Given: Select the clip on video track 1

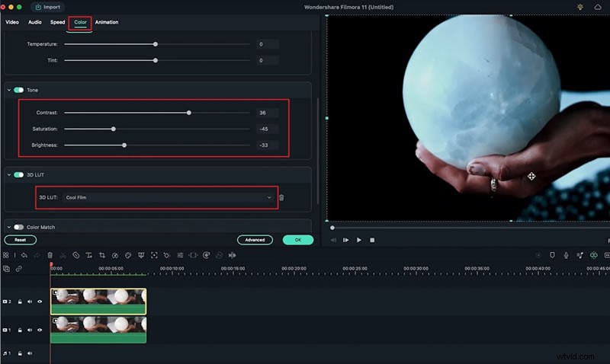Looking at the screenshot, I should 98,330.
